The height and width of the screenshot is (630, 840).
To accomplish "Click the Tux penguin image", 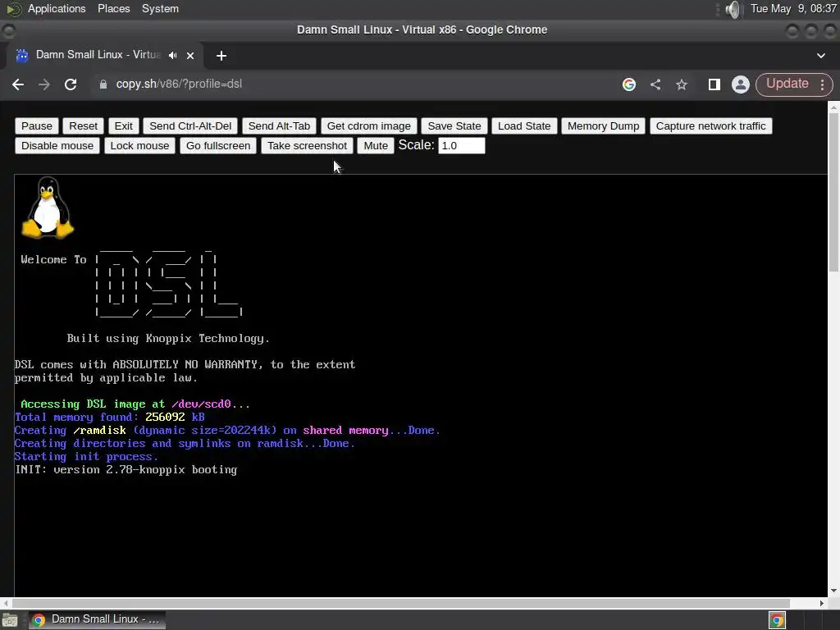I will coord(48,208).
